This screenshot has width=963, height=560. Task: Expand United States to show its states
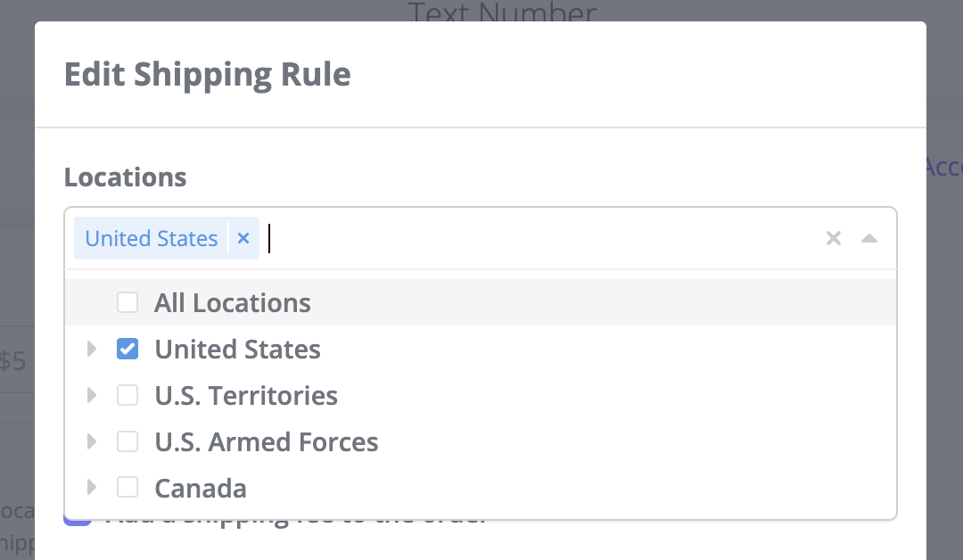pyautogui.click(x=92, y=349)
